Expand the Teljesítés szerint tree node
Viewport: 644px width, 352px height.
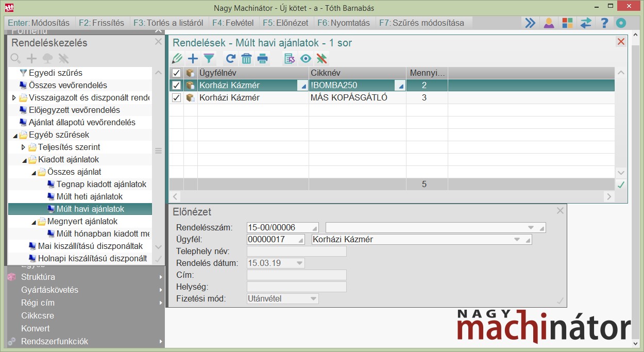coord(23,147)
